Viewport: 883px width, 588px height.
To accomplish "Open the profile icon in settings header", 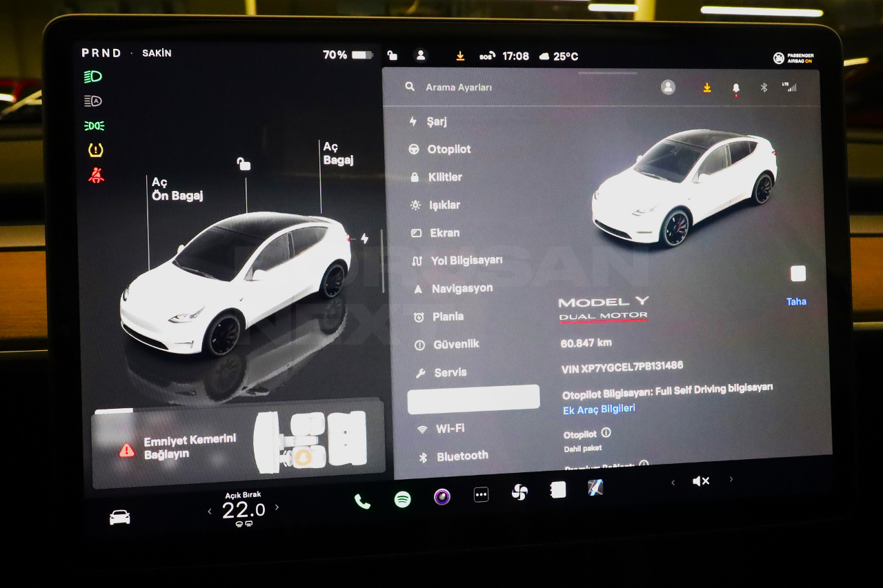I will [668, 87].
